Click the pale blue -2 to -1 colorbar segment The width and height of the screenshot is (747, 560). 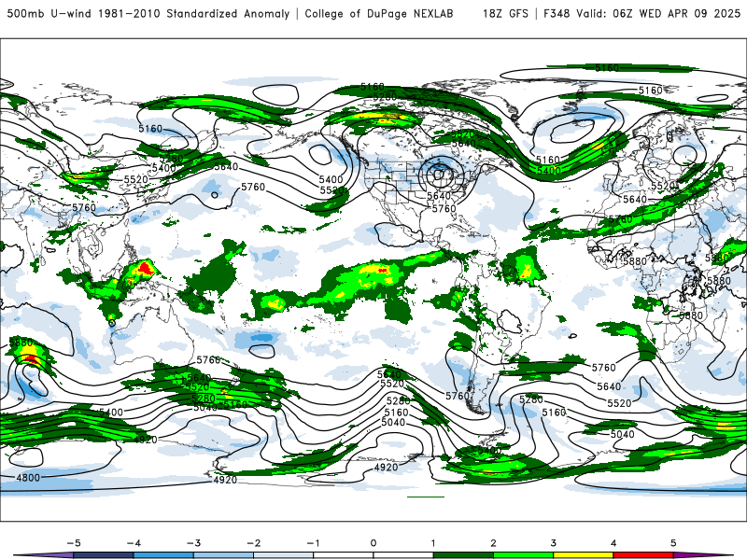[284, 555]
